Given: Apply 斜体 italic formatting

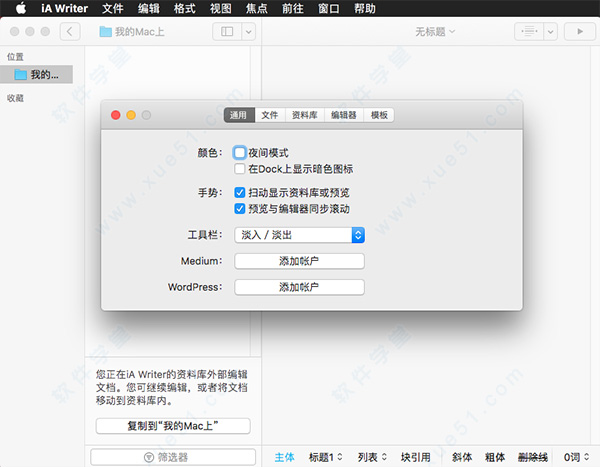Looking at the screenshot, I should tap(462, 457).
